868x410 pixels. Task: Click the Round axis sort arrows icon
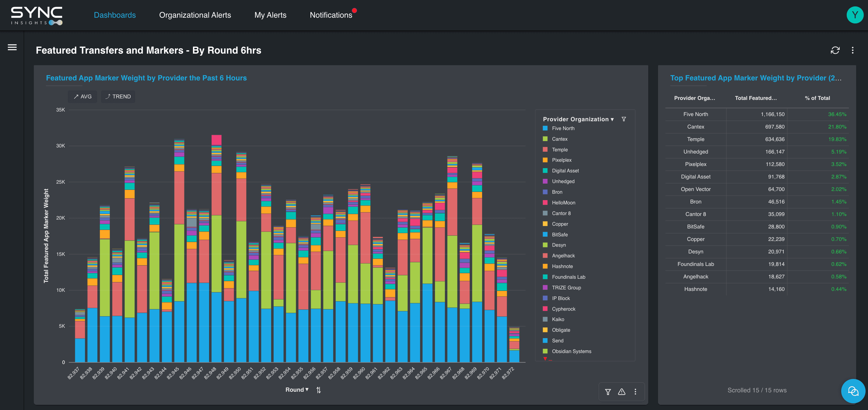tap(318, 390)
